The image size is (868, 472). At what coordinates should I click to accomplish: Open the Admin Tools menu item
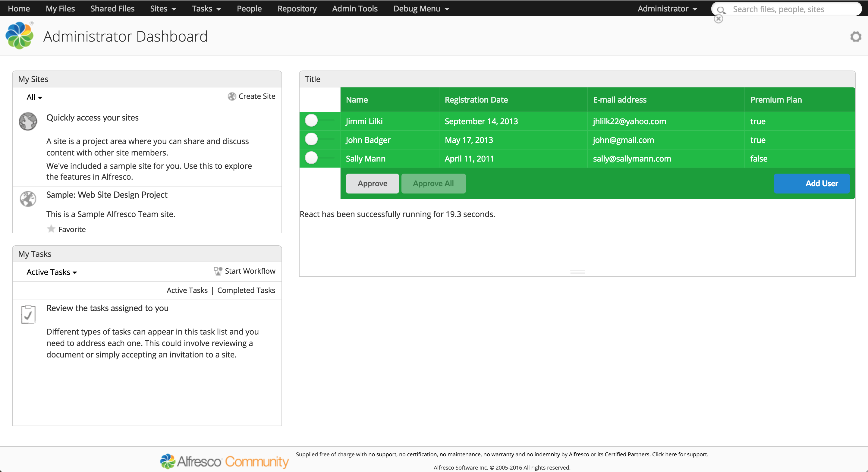pos(356,8)
